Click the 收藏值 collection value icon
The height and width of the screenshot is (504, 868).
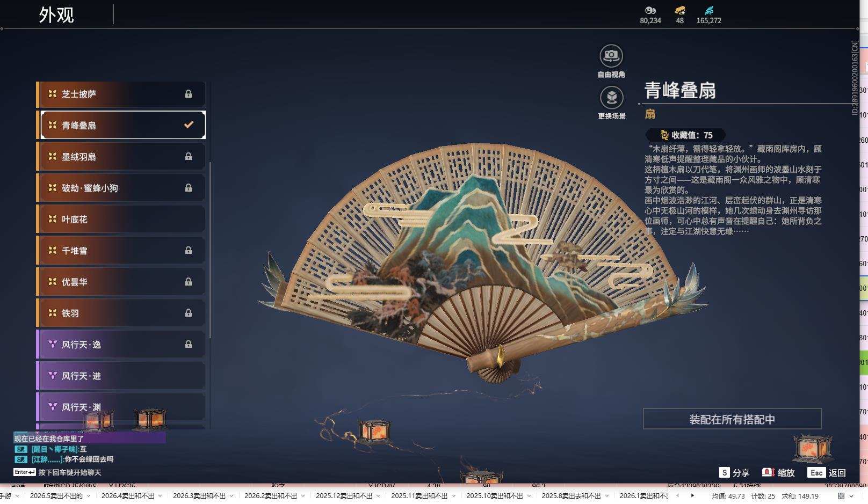(664, 135)
